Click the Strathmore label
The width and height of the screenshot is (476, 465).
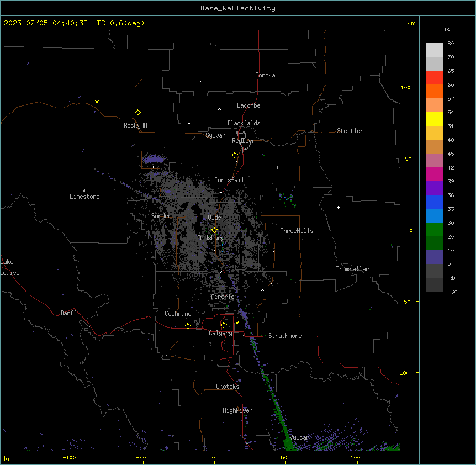285,336
